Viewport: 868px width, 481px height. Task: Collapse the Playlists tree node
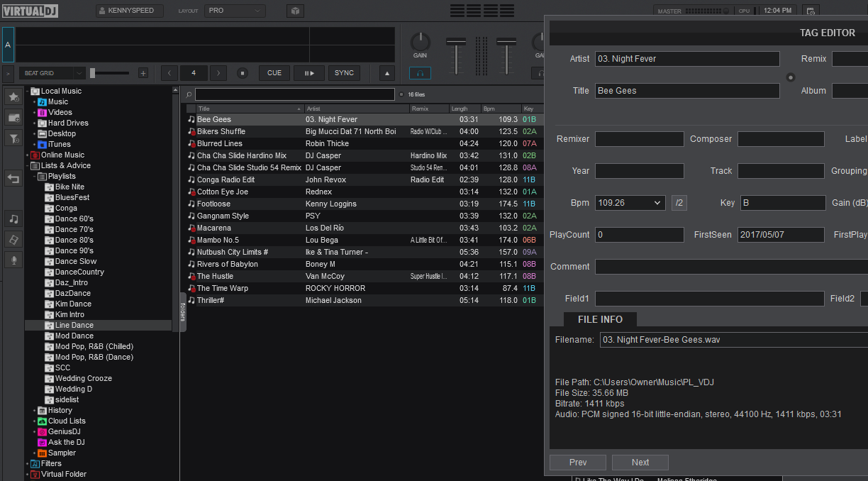pos(35,177)
